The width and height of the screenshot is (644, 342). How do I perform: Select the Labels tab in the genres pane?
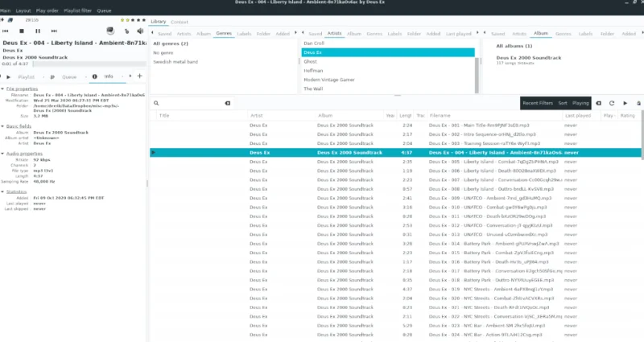[x=244, y=34]
